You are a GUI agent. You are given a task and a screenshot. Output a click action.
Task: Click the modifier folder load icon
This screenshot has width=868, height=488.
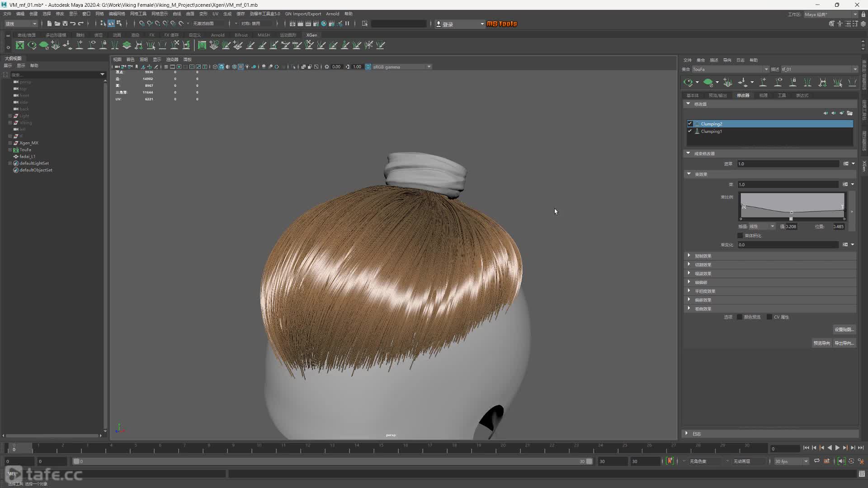point(850,113)
